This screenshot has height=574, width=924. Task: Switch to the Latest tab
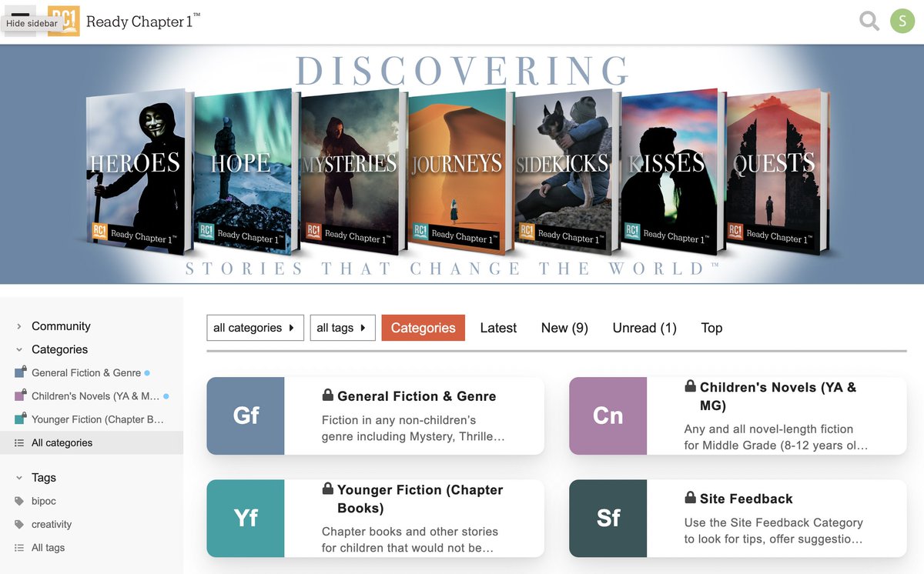(498, 328)
